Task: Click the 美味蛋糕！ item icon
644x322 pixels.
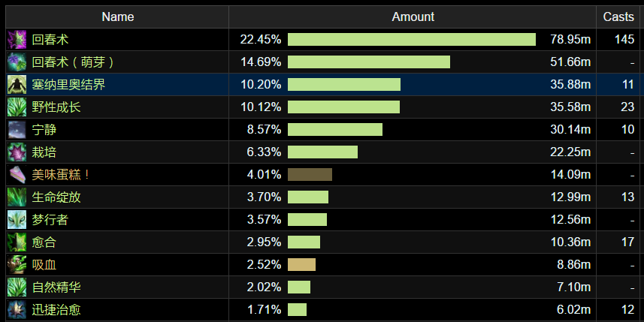Action: (17, 174)
